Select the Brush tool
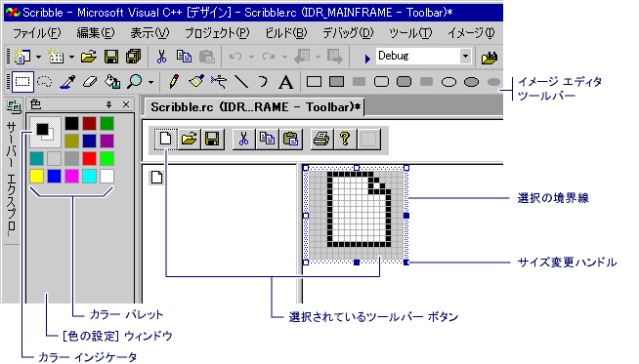The width and height of the screenshot is (639, 364). pyautogui.click(x=196, y=82)
